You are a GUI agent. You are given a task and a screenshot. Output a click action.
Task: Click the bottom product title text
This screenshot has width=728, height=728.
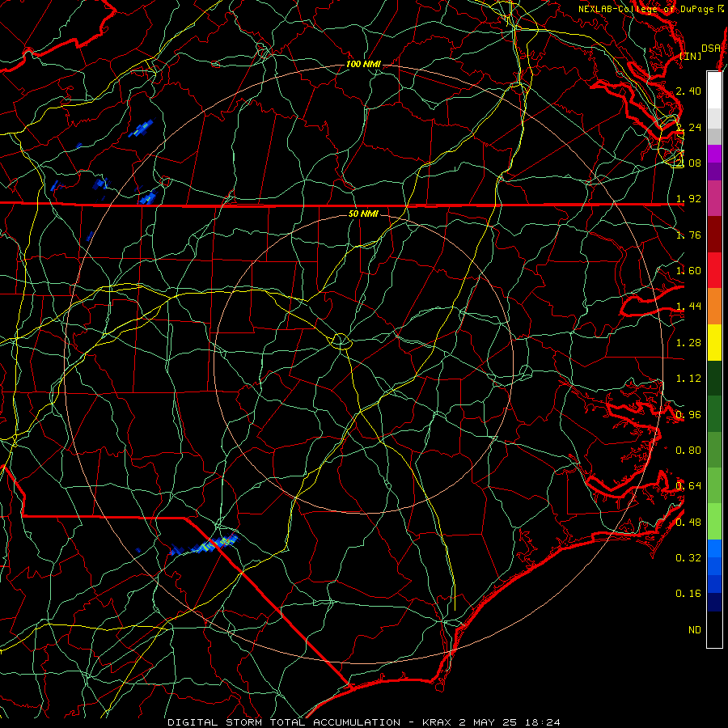pos(363,722)
